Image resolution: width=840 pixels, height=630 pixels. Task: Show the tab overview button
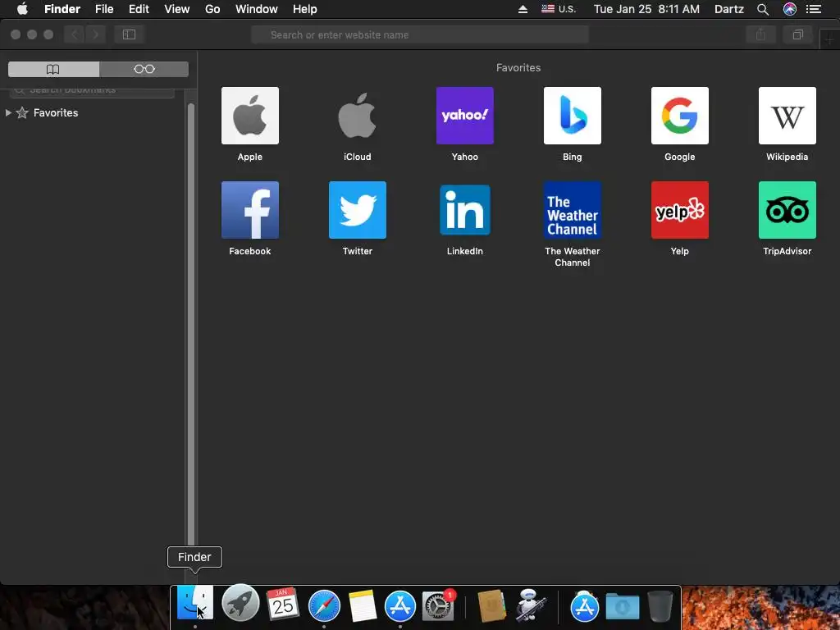(x=797, y=34)
